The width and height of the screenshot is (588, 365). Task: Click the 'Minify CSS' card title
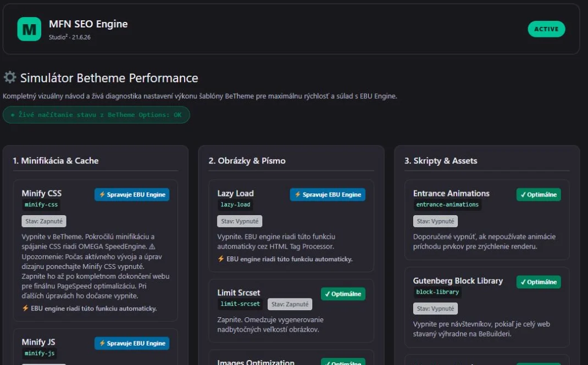tap(42, 193)
